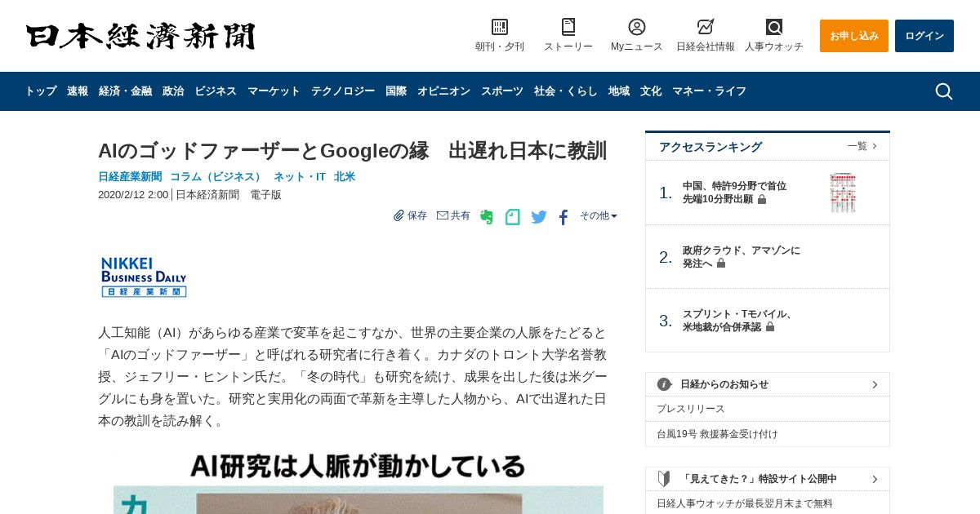Open the オピニオン section
Viewport: 980px width, 514px height.
click(x=443, y=91)
